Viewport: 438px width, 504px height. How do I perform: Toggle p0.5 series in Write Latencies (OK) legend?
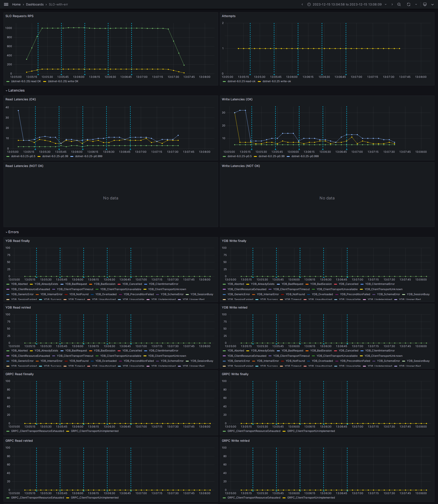point(240,156)
